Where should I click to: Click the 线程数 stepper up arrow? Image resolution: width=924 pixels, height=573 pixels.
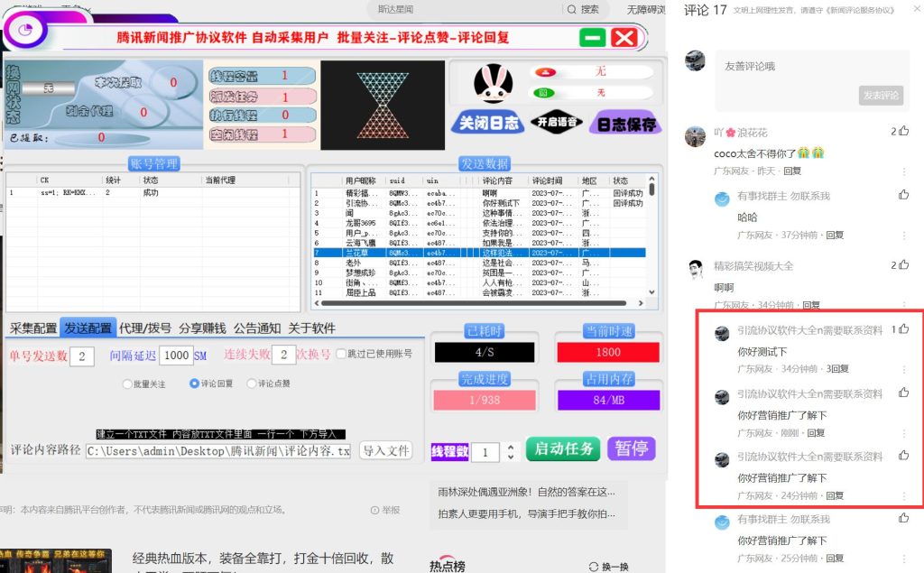point(511,447)
